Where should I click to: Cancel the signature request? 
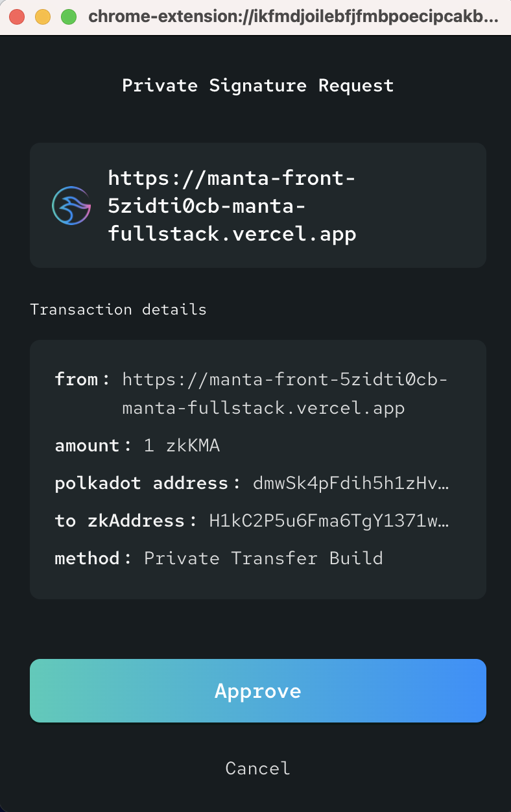(x=258, y=769)
